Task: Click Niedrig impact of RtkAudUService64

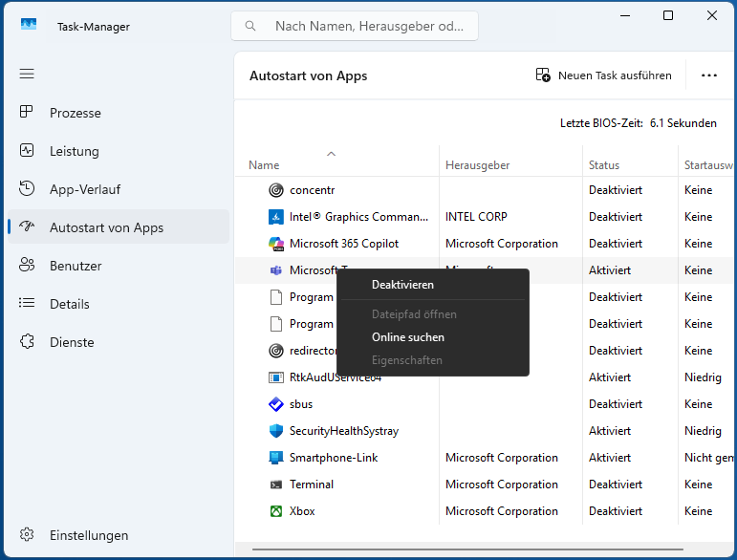Action: tap(703, 377)
